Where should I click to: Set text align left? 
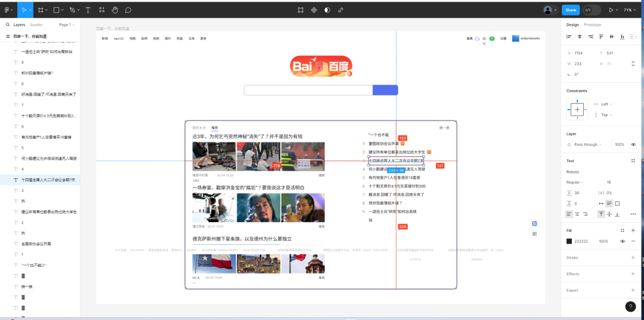(569, 214)
